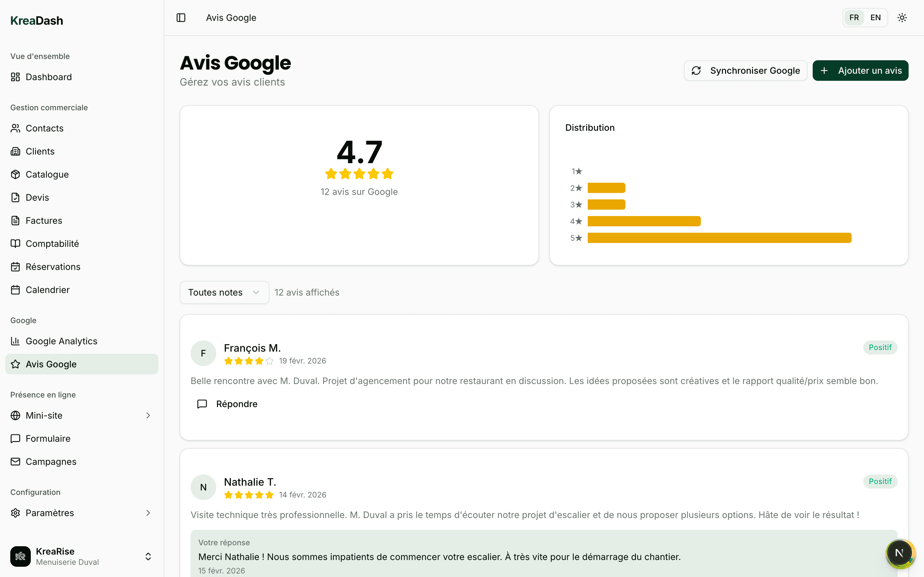Select the Factures icon

15,220
